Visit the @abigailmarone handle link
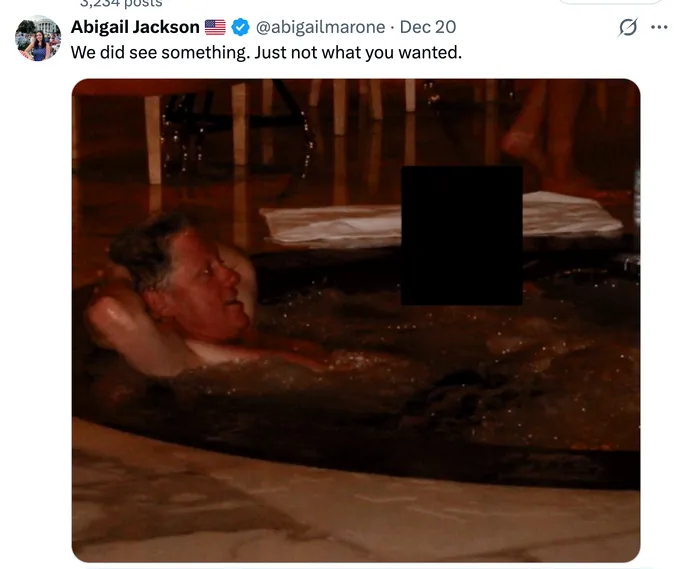Image resolution: width=700 pixels, height=569 pixels. click(x=320, y=27)
